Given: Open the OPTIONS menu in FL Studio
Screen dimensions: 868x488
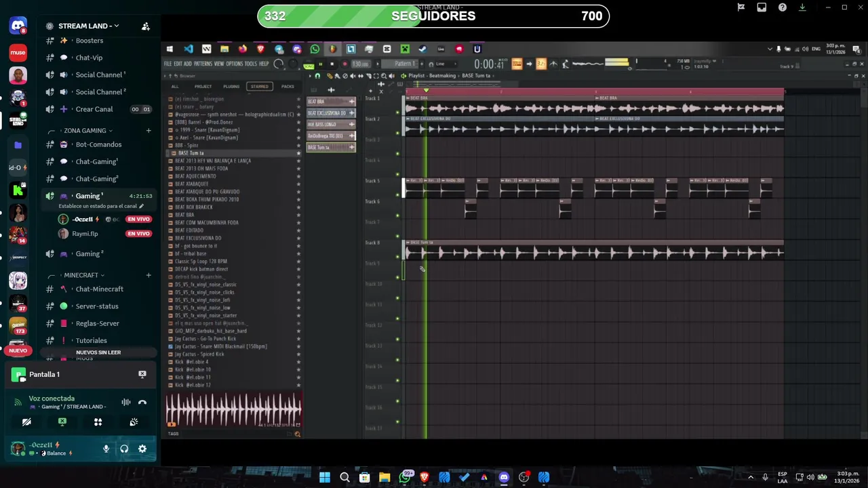Looking at the screenshot, I should point(235,64).
